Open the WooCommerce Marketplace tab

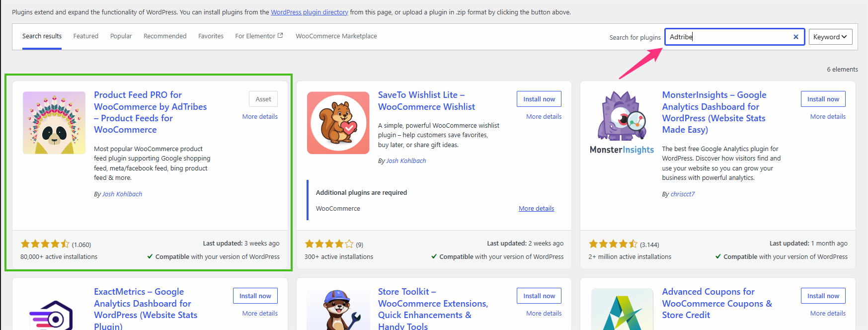click(x=336, y=36)
